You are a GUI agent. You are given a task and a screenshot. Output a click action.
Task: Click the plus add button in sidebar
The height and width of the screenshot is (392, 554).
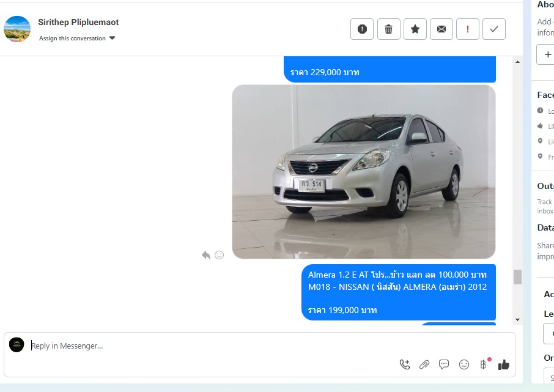point(548,54)
